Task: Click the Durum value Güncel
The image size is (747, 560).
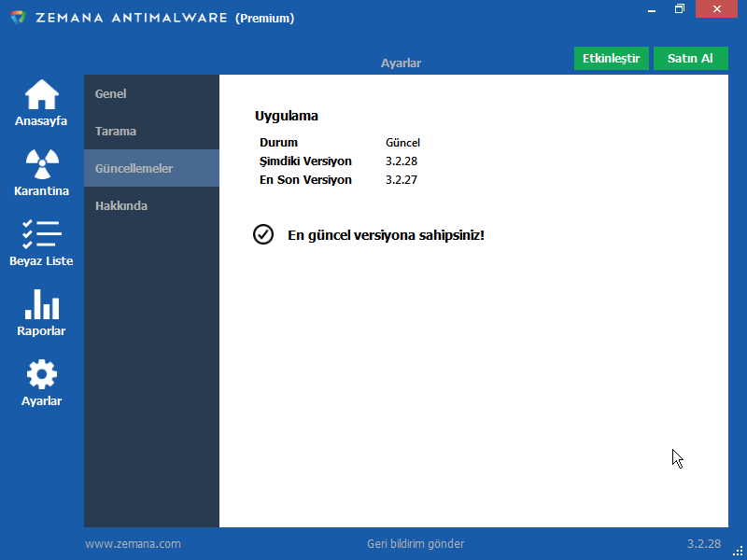Action: 402,143
